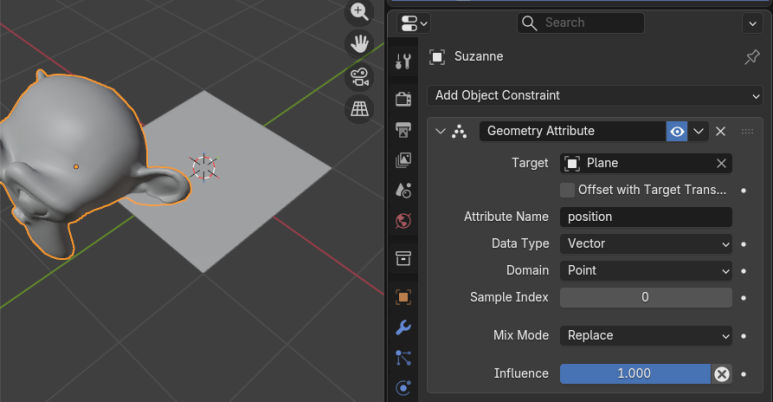Click the Suzanne object name label
The image size is (773, 402).
pos(478,57)
